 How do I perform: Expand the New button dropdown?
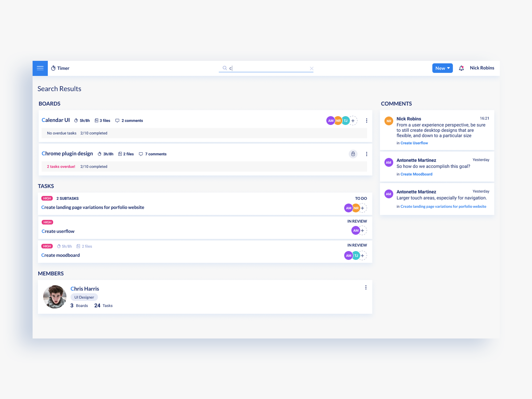click(449, 68)
